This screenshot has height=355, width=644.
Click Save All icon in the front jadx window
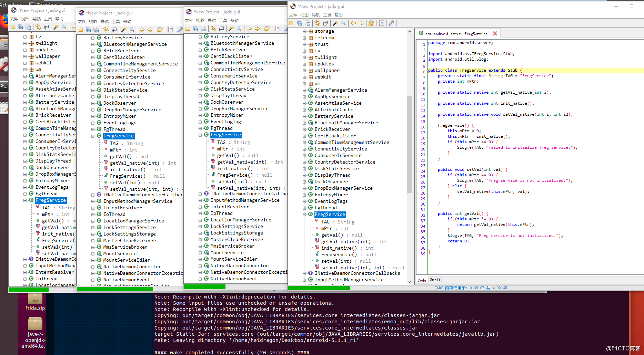coord(300,23)
